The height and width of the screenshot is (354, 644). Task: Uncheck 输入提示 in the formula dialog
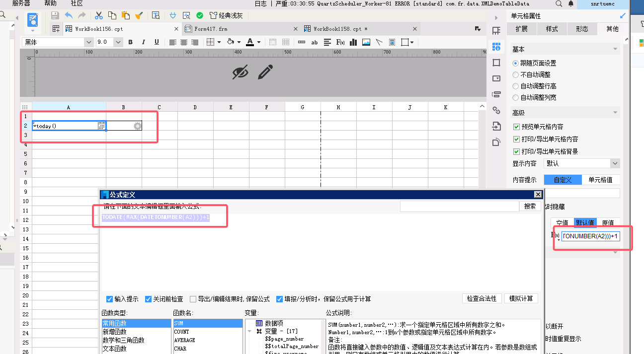click(109, 299)
